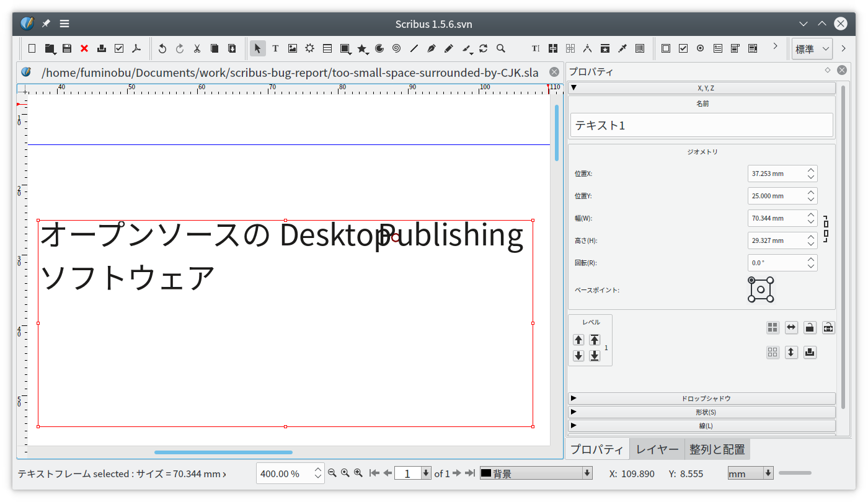This screenshot has height=502, width=868.
Task: Select the Text Frame tool
Action: (x=275, y=48)
